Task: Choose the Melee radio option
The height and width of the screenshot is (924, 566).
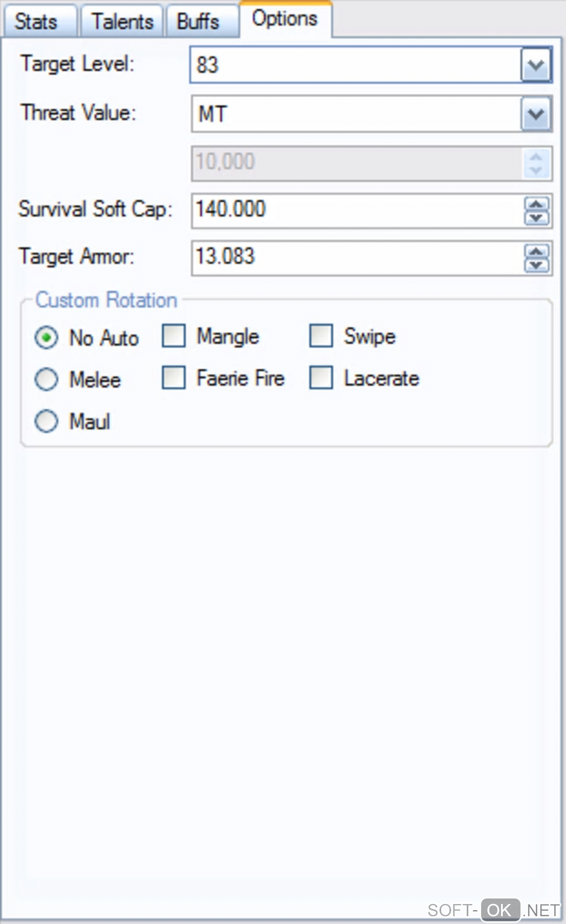Action: (x=46, y=379)
